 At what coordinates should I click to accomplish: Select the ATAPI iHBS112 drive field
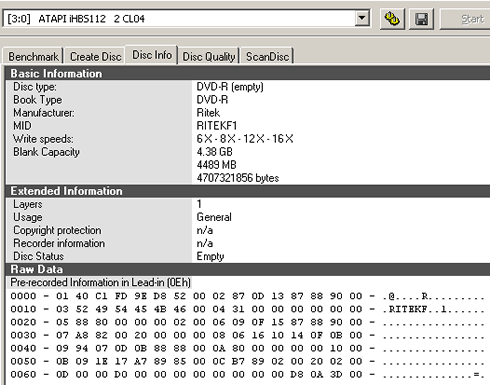pyautogui.click(x=187, y=18)
